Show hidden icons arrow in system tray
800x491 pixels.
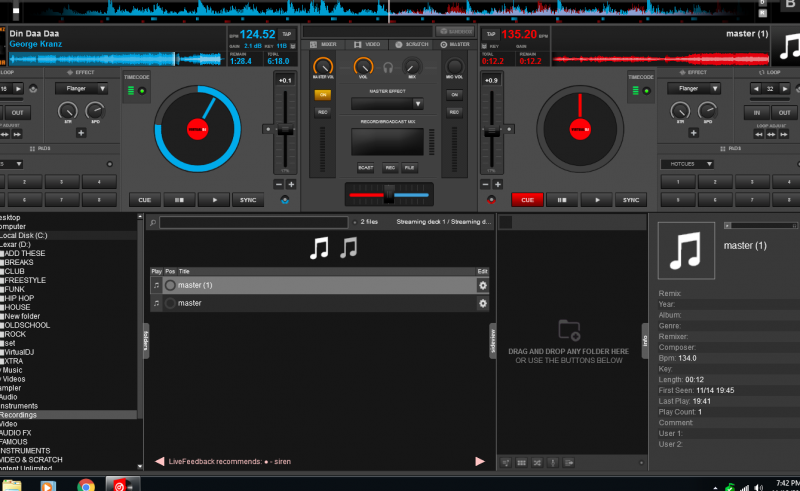(x=715, y=488)
